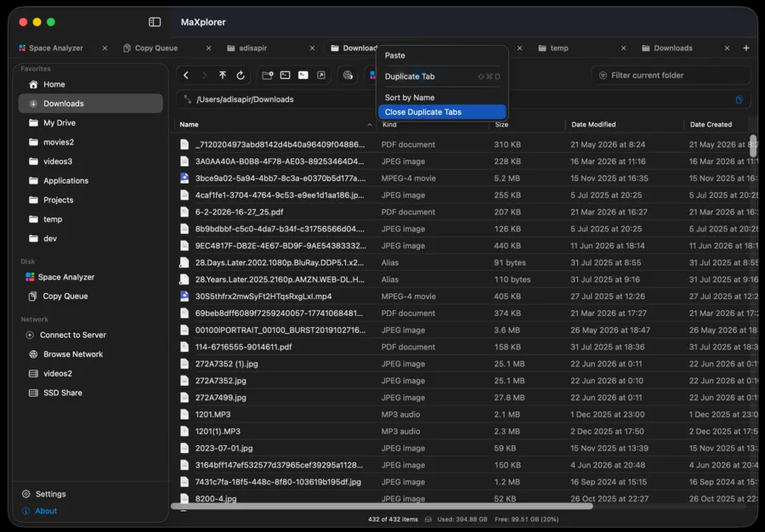The image size is (765, 532).
Task: Click the disk icon in status bar
Action: [x=428, y=519]
